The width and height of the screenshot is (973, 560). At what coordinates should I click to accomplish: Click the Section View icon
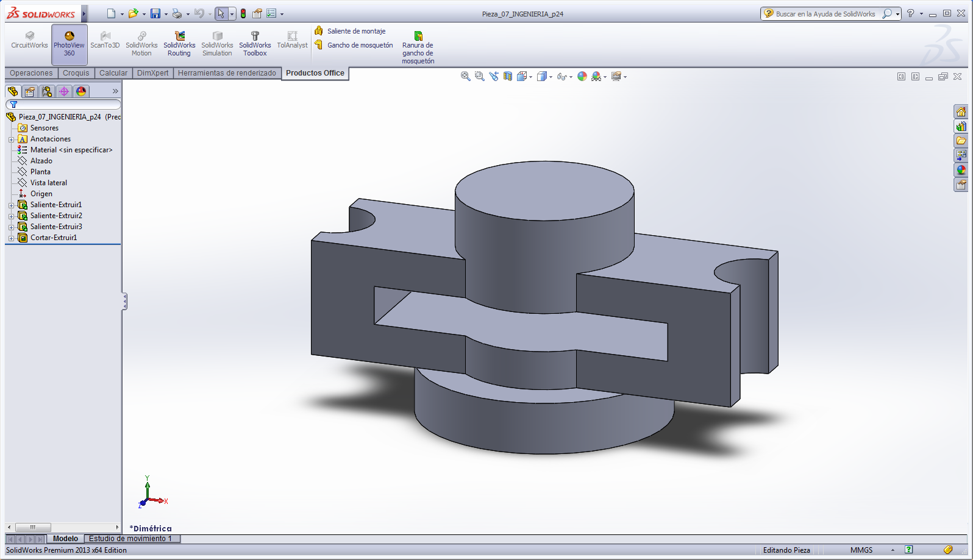(508, 76)
